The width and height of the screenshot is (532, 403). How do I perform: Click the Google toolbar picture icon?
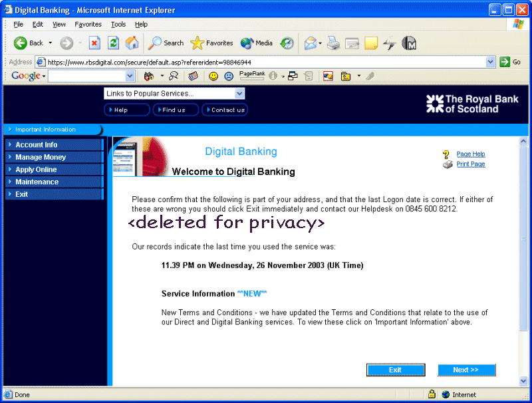tap(328, 76)
